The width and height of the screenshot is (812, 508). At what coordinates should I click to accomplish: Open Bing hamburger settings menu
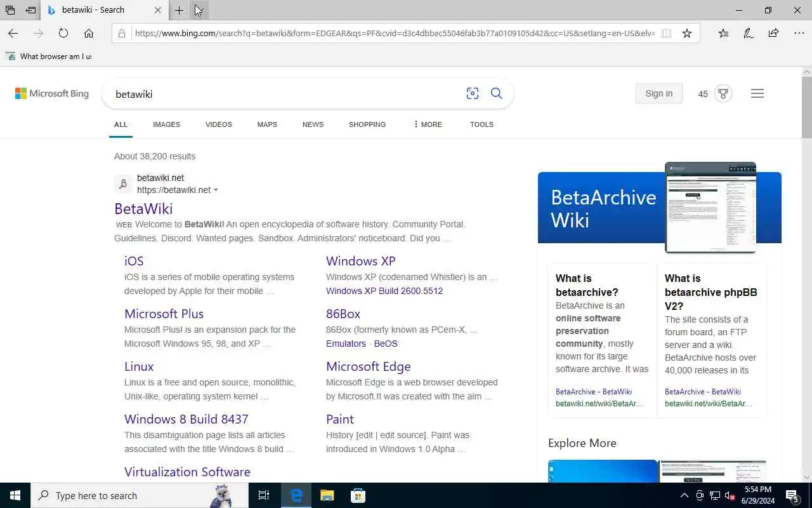(x=757, y=93)
